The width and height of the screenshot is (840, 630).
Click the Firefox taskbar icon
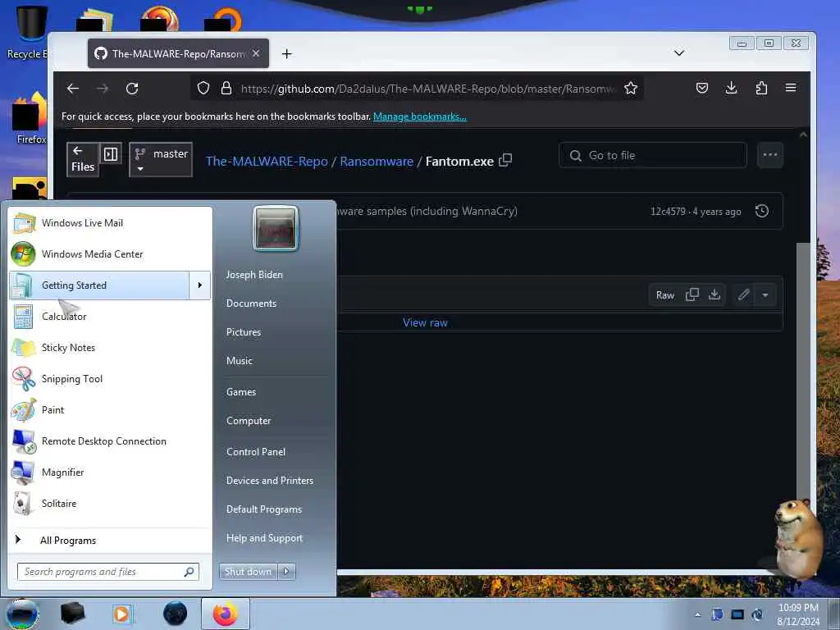click(226, 614)
